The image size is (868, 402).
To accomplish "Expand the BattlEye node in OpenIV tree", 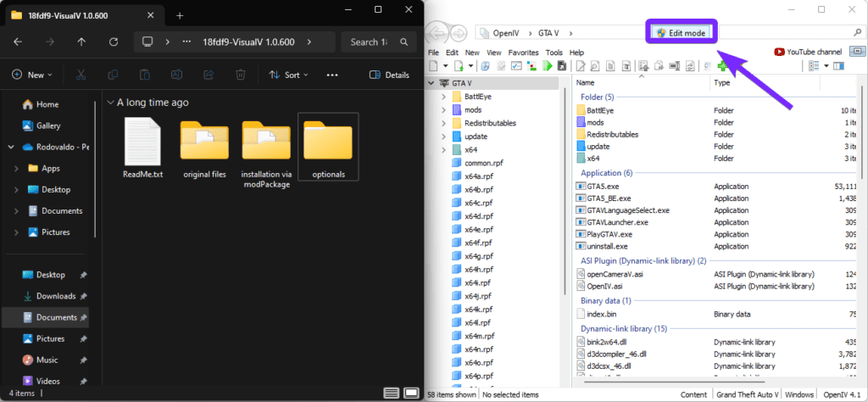I will tap(443, 97).
